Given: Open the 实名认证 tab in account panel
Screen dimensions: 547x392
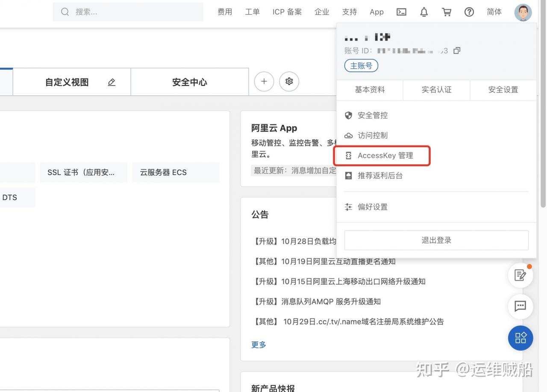Looking at the screenshot, I should [436, 90].
